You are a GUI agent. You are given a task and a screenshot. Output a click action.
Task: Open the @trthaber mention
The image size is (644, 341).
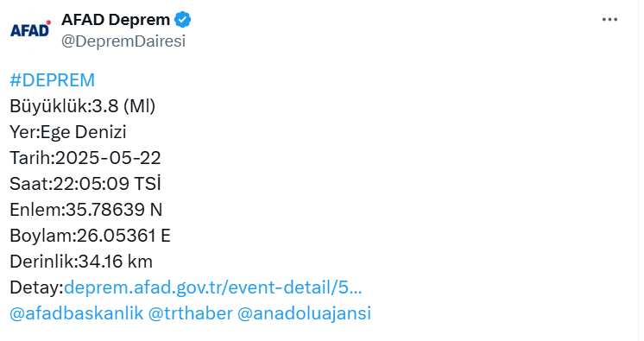point(190,313)
